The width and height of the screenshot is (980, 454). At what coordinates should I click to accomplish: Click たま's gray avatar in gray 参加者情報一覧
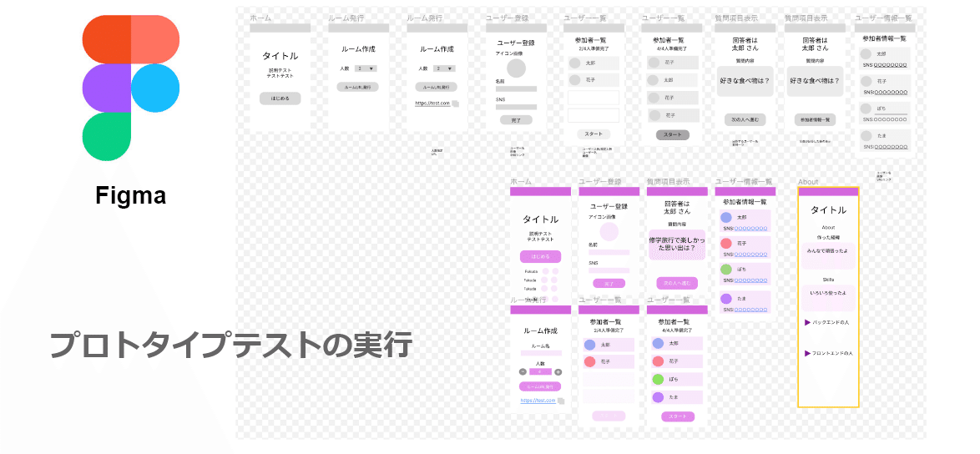(x=866, y=135)
